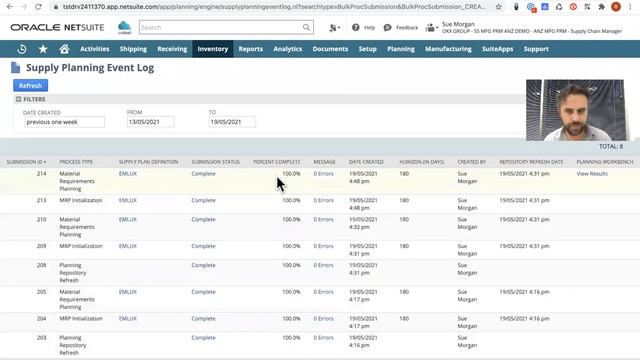Go to the Home icon
640x360 pixels.
pos(64,49)
